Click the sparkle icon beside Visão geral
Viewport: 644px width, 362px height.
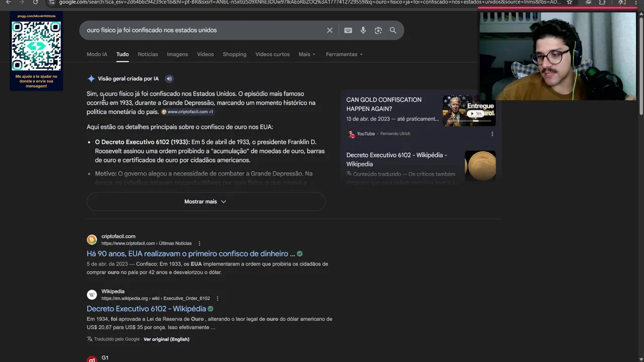pos(91,78)
